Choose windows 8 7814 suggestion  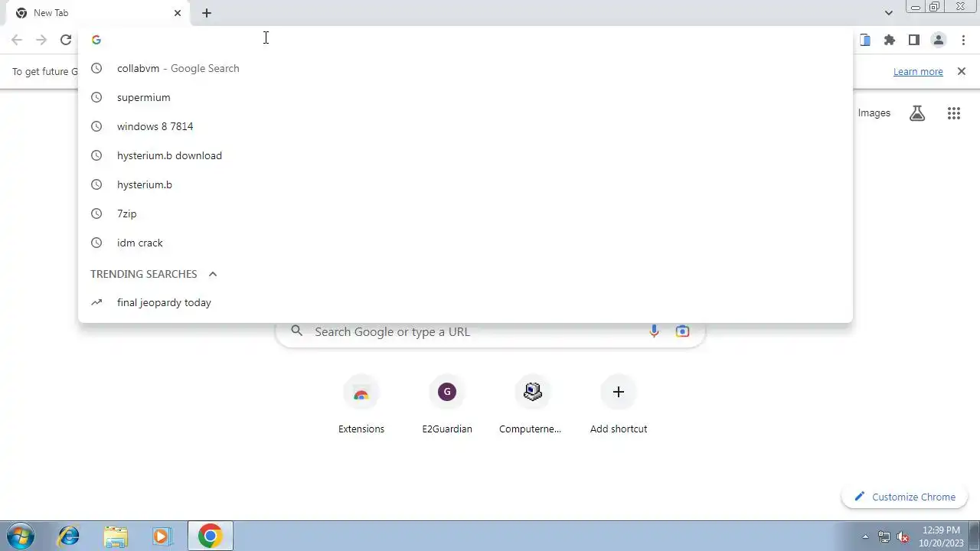coord(465,126)
